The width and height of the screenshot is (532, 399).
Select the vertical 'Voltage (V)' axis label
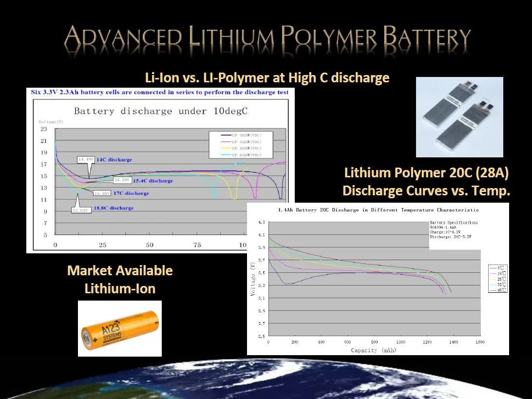click(252, 279)
